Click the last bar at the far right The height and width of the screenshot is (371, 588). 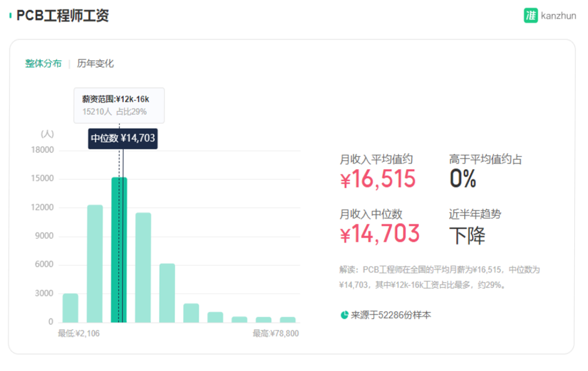[288, 319]
